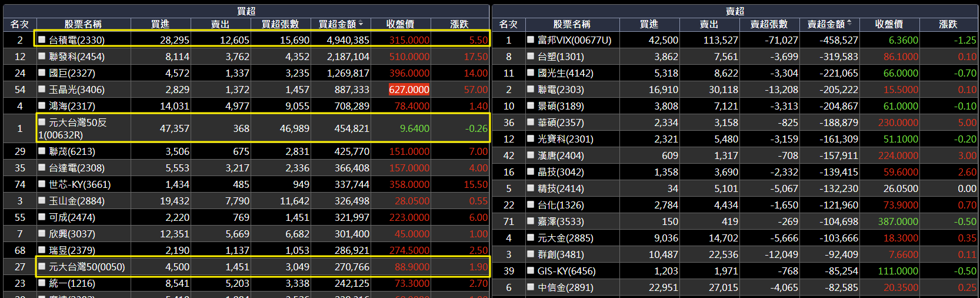
Task: Check the box for 台積電(2330)
Action: (42, 39)
